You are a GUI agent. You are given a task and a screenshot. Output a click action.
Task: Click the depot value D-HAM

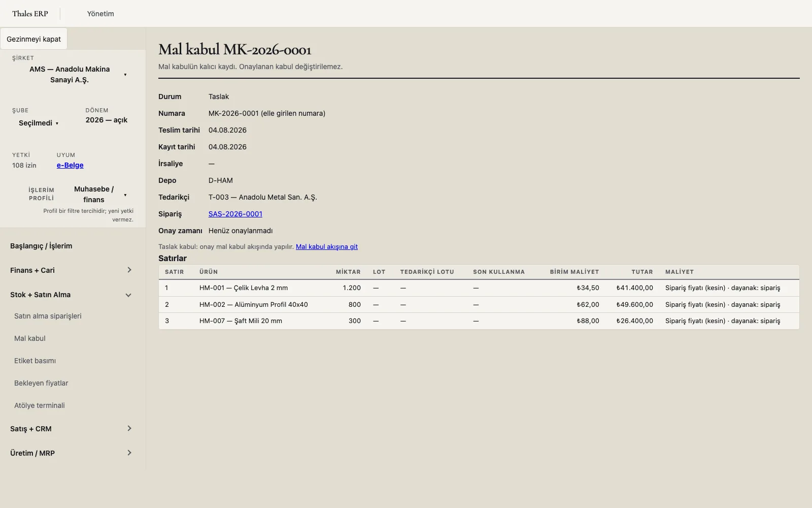[221, 180]
